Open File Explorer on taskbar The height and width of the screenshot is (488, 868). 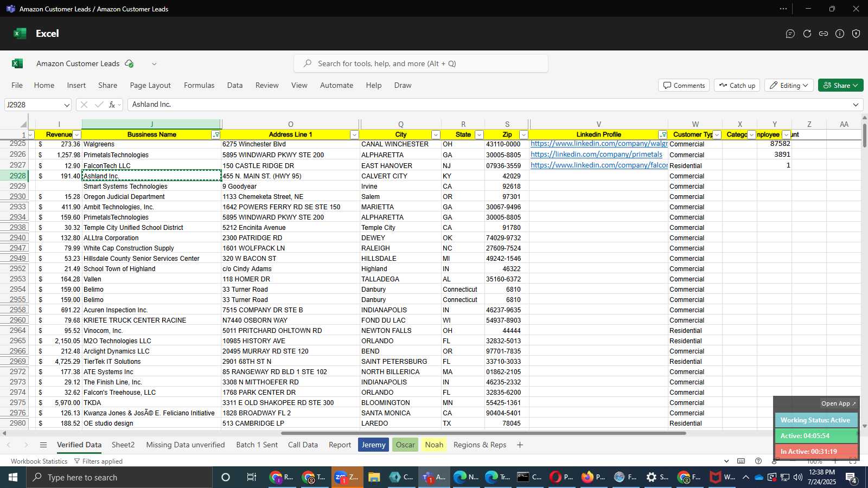point(374,477)
